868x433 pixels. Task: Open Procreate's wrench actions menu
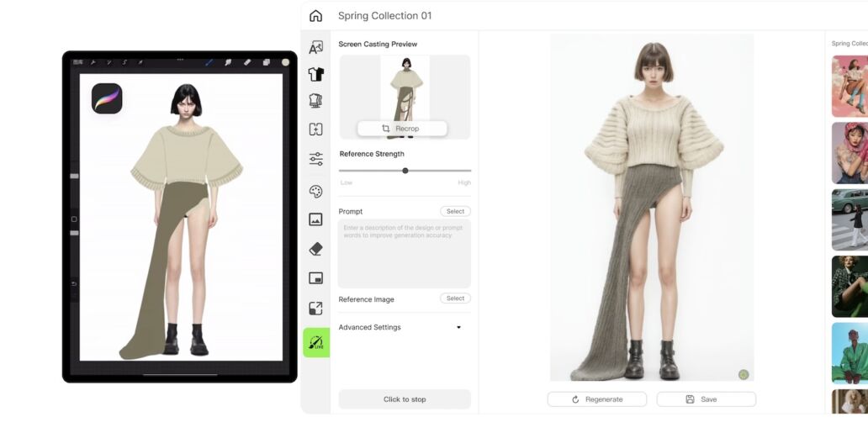(x=93, y=62)
